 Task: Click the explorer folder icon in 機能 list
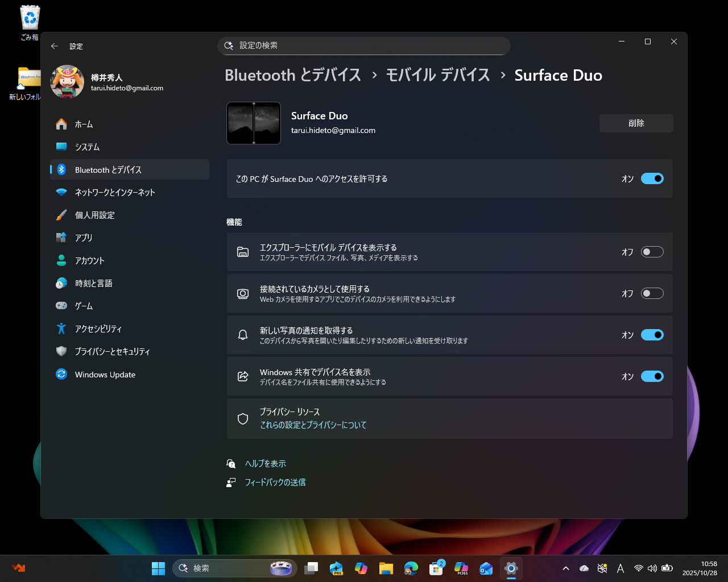pos(243,252)
